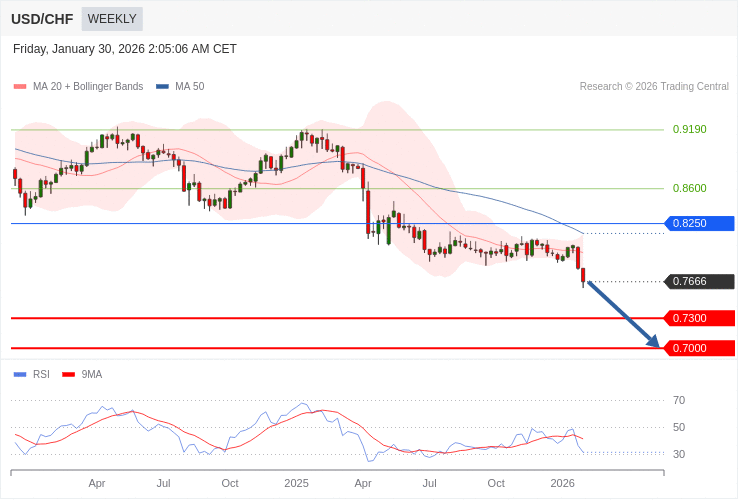Click the chart date and time text

pos(125,49)
